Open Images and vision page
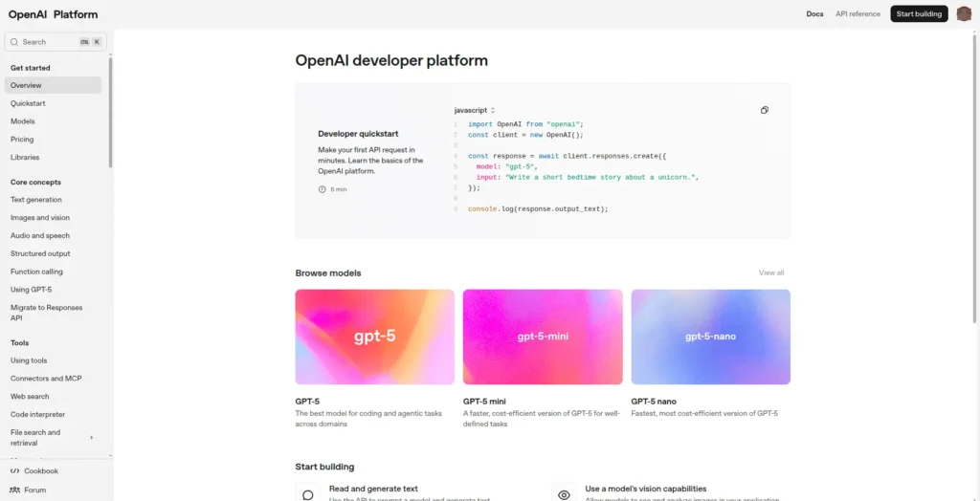This screenshot has width=980, height=501. pos(40,218)
